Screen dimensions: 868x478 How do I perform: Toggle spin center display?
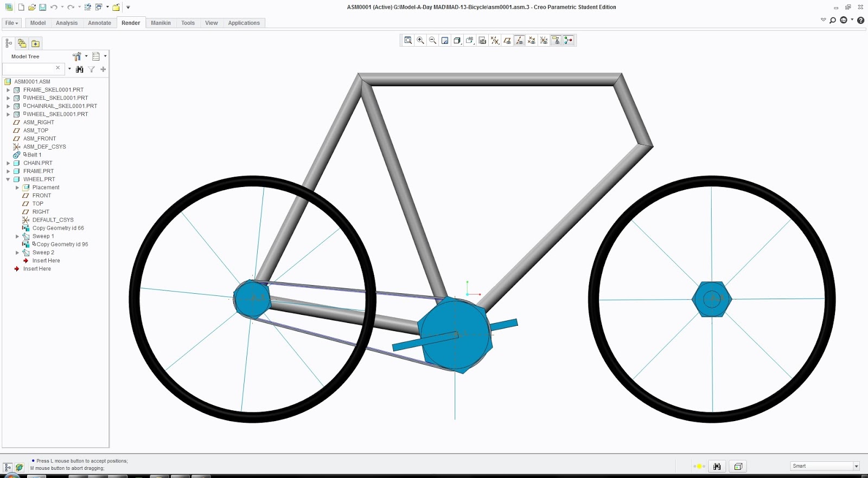[x=568, y=40]
